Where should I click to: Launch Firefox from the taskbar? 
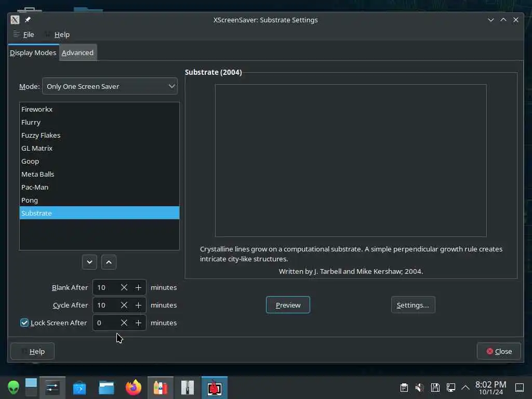[x=134, y=388]
